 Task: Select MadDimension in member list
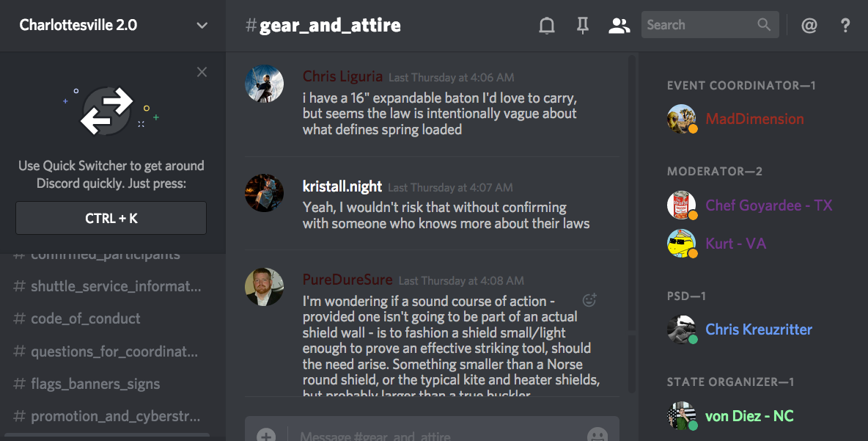tap(754, 119)
